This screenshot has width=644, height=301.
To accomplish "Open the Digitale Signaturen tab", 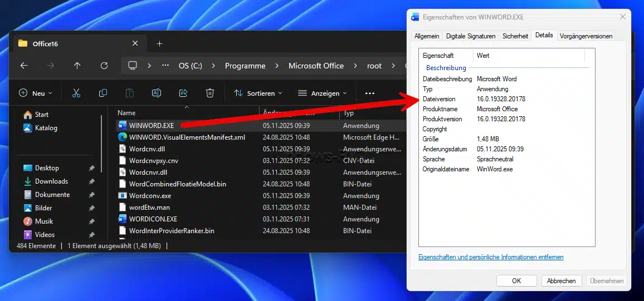I will pyautogui.click(x=471, y=36).
